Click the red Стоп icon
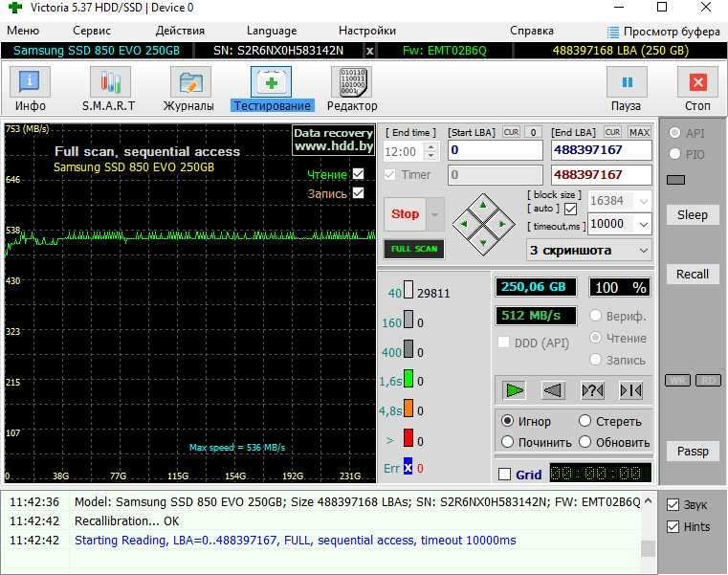 [697, 83]
